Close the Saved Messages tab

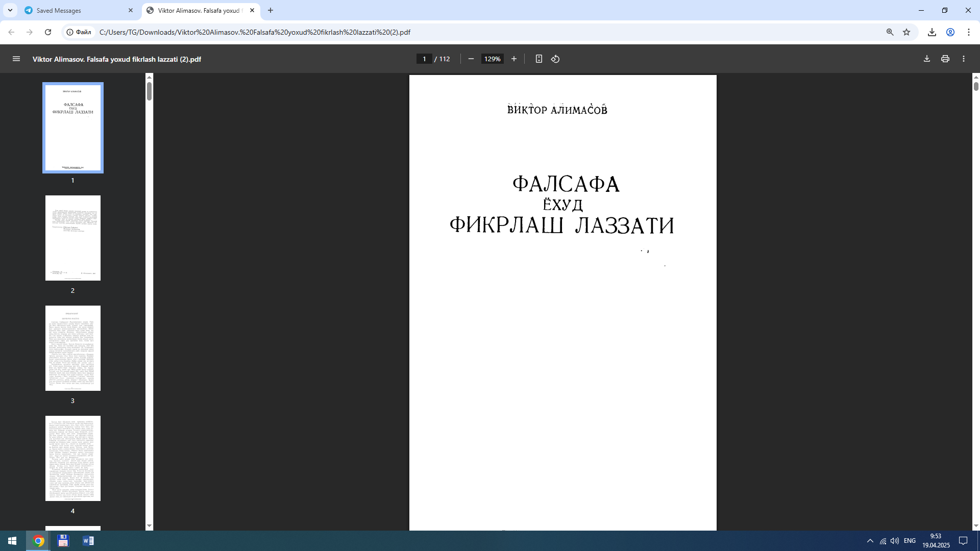click(x=131, y=10)
